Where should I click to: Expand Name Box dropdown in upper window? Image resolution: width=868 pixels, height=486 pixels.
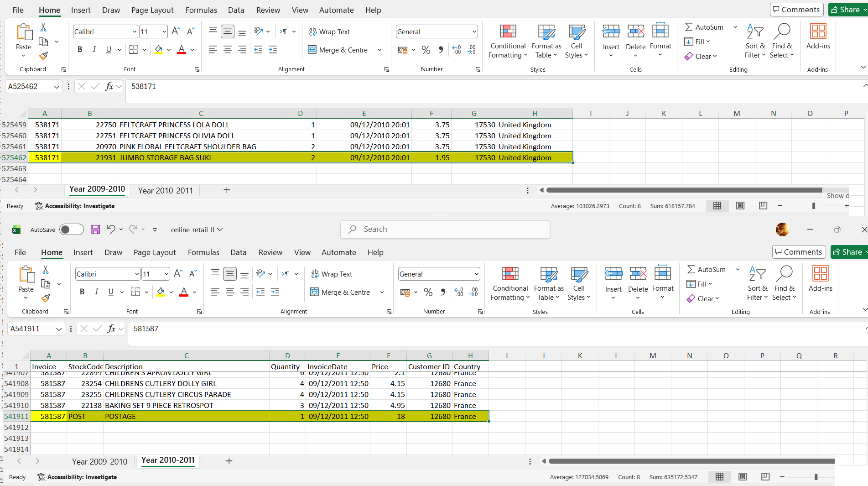(57, 86)
